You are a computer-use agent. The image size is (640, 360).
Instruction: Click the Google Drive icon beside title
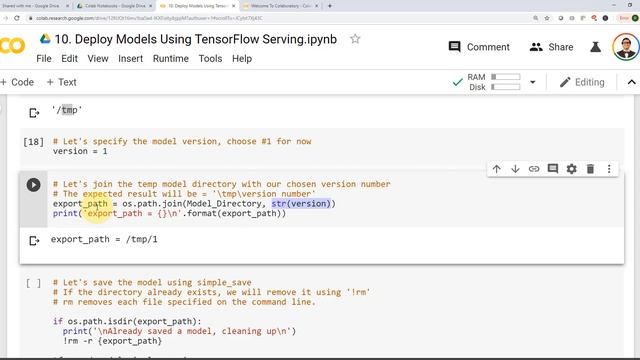pyautogui.click(x=45, y=39)
